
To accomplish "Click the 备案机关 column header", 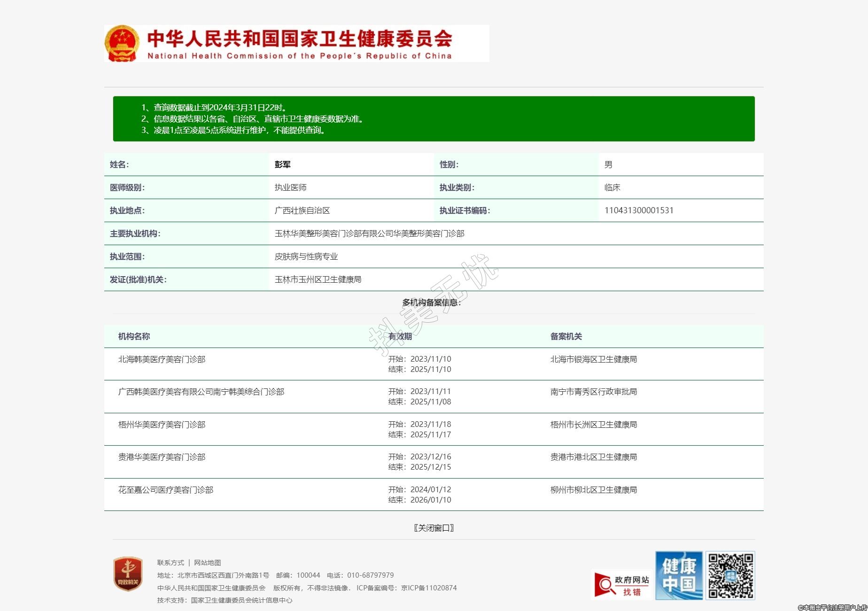I will [566, 336].
